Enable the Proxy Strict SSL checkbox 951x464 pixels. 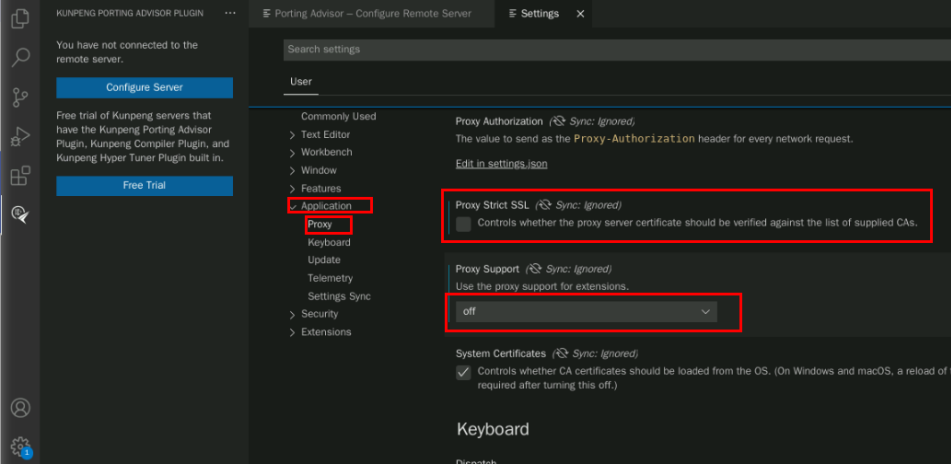click(x=463, y=223)
